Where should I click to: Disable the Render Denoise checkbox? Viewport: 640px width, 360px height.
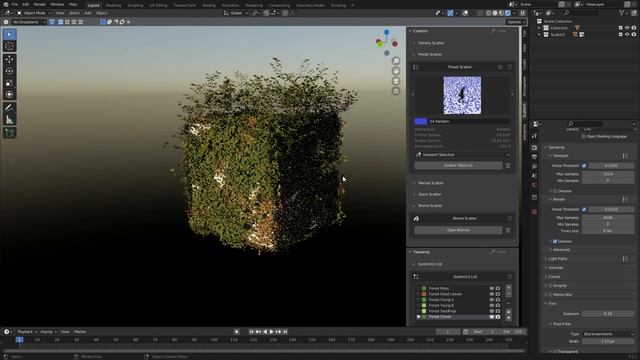(555, 242)
